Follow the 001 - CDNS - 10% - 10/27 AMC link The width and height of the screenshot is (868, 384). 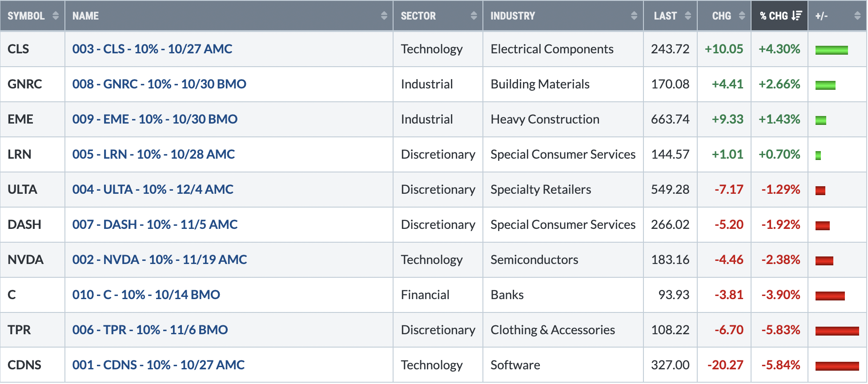(x=158, y=365)
